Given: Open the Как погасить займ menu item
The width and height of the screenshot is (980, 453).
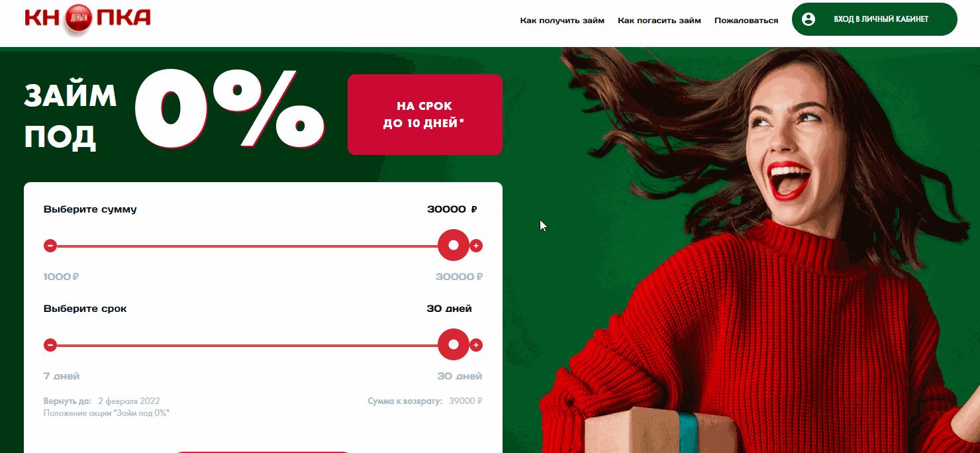Looking at the screenshot, I should (x=659, y=21).
